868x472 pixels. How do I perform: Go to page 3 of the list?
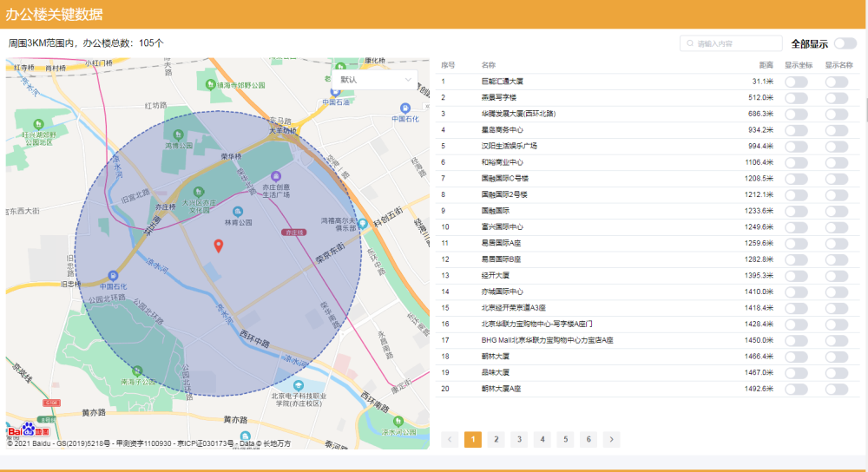coord(519,439)
